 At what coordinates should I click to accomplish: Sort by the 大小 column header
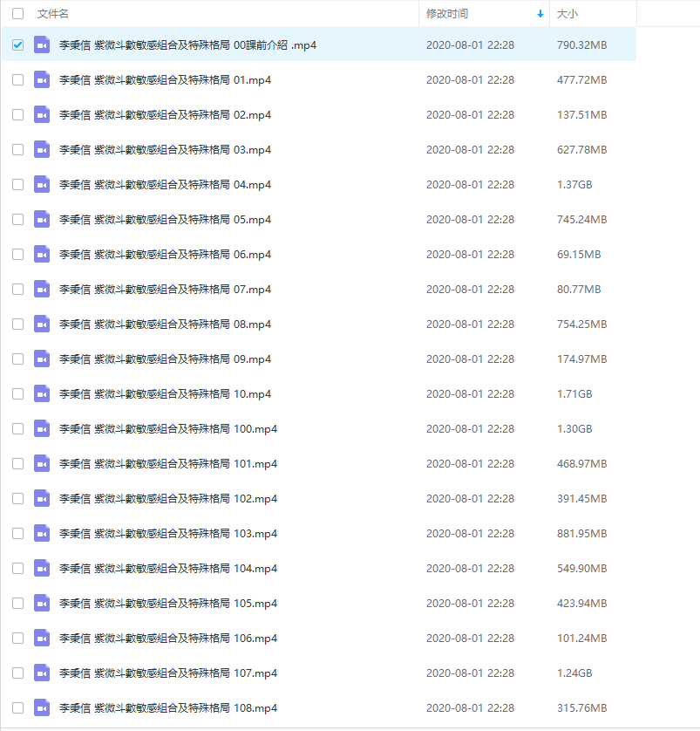coord(567,13)
